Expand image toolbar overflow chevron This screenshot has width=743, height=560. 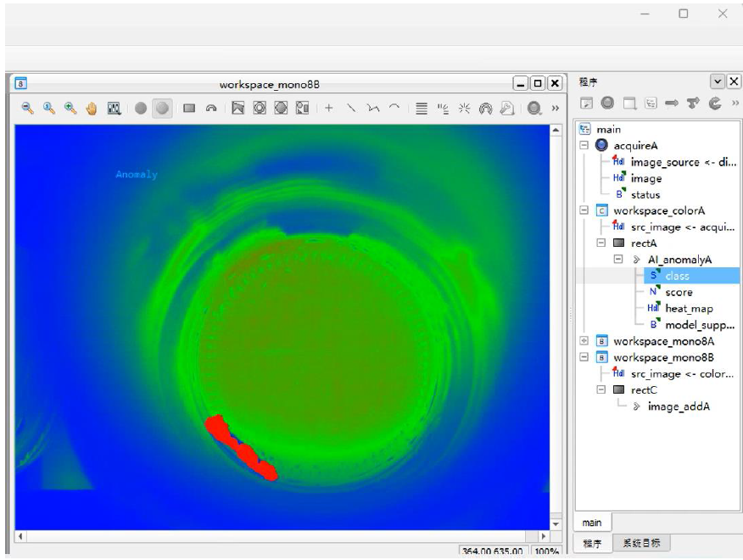coord(555,108)
